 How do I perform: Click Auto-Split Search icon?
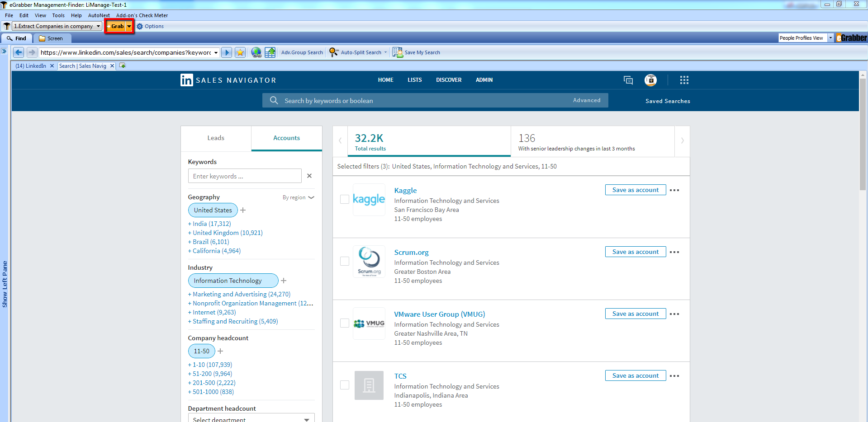pos(334,52)
